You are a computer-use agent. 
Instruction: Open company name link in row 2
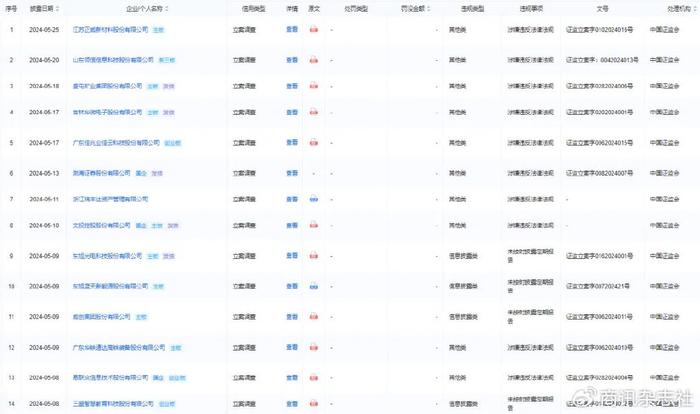113,60
